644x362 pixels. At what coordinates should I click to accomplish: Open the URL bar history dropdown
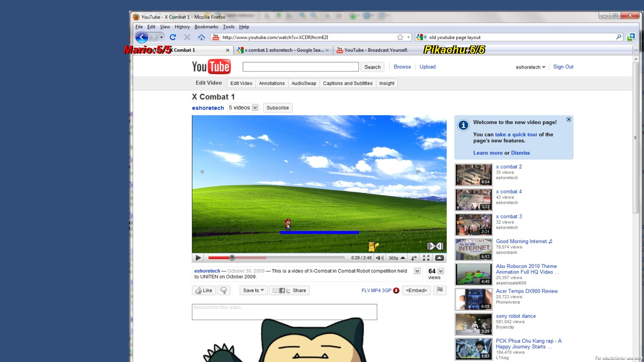[x=408, y=37]
